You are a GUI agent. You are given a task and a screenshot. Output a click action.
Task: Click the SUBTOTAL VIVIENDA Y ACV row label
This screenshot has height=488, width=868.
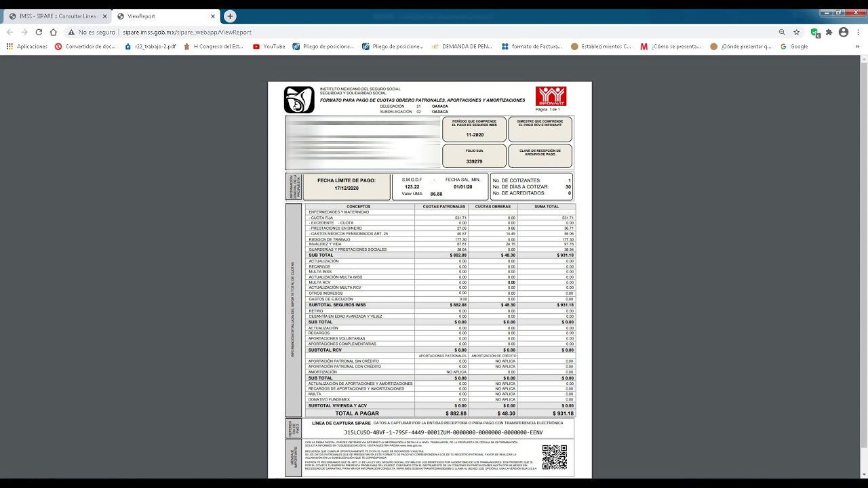point(338,405)
